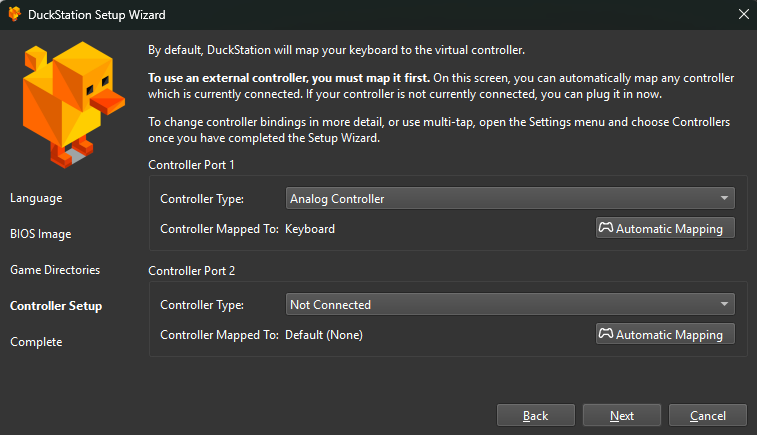Click the gamepad icon for Port 2 mapping
Screen dimensions: 757x435
(606, 334)
